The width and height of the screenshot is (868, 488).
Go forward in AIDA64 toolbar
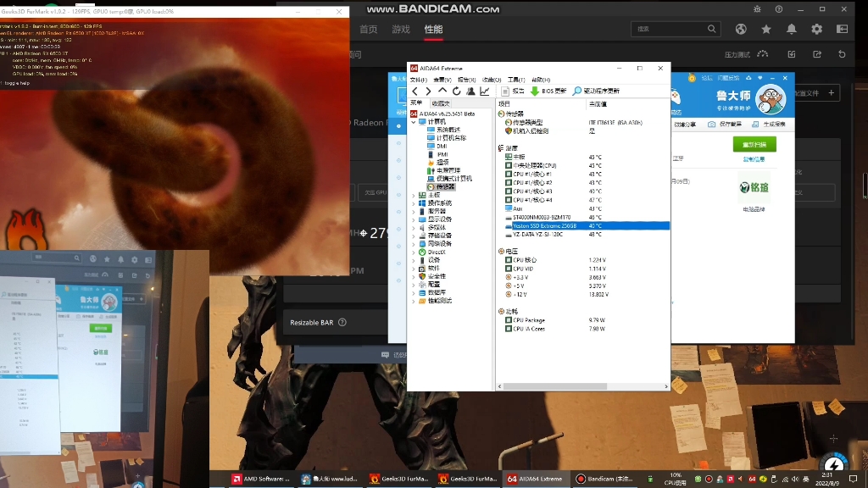click(x=428, y=91)
